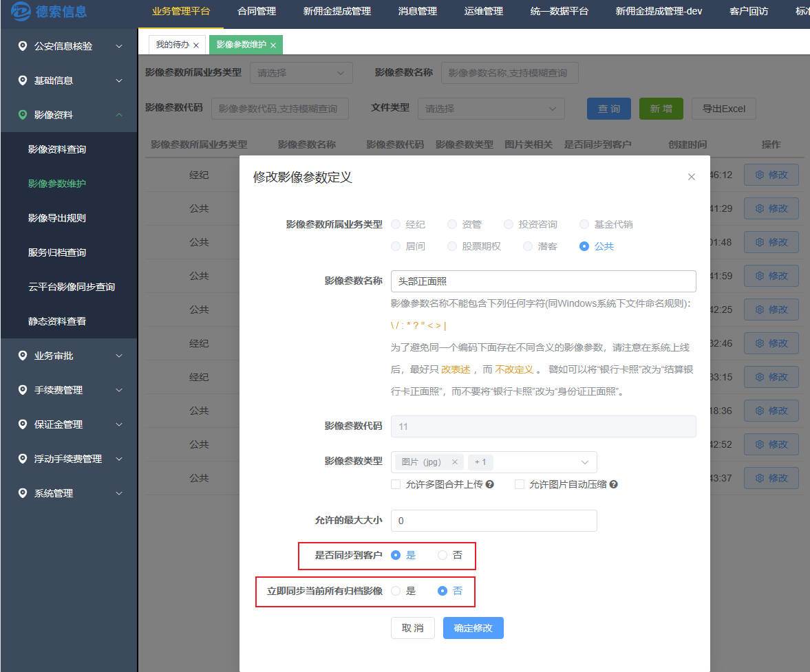Open 影像参数所属业务类型 filter dropdown
Screen dimensions: 810x672
coord(301,73)
